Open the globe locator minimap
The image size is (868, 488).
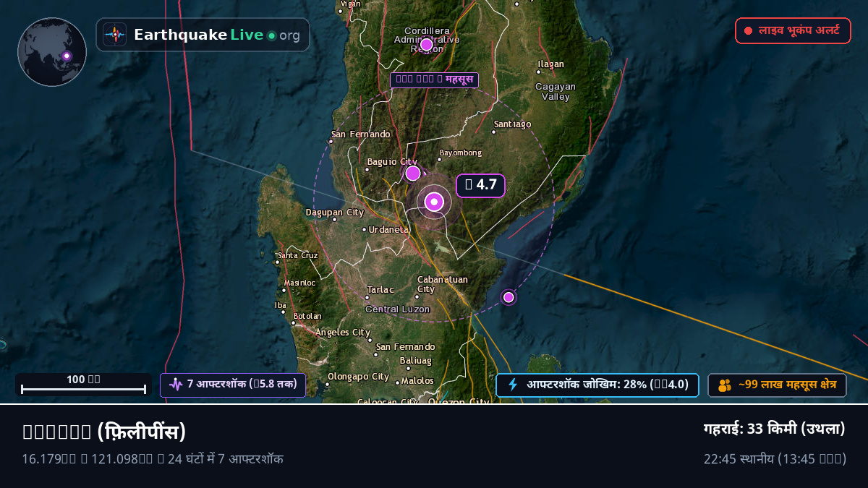[52, 52]
